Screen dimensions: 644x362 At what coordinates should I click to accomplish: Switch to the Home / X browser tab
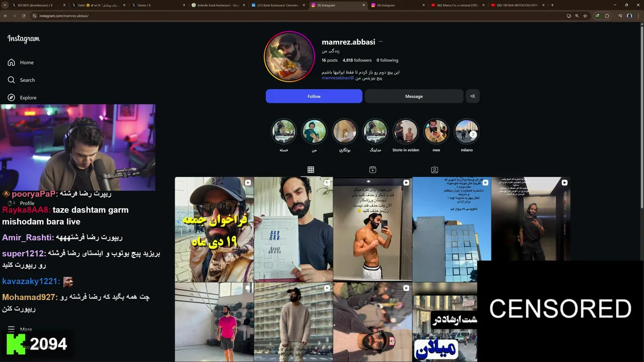coord(157,5)
